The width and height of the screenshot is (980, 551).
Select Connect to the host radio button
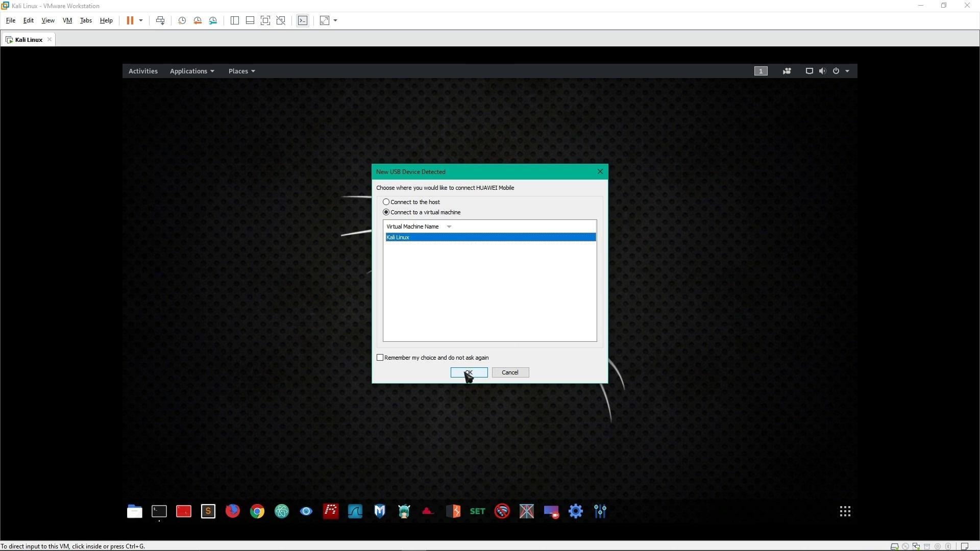(x=386, y=202)
